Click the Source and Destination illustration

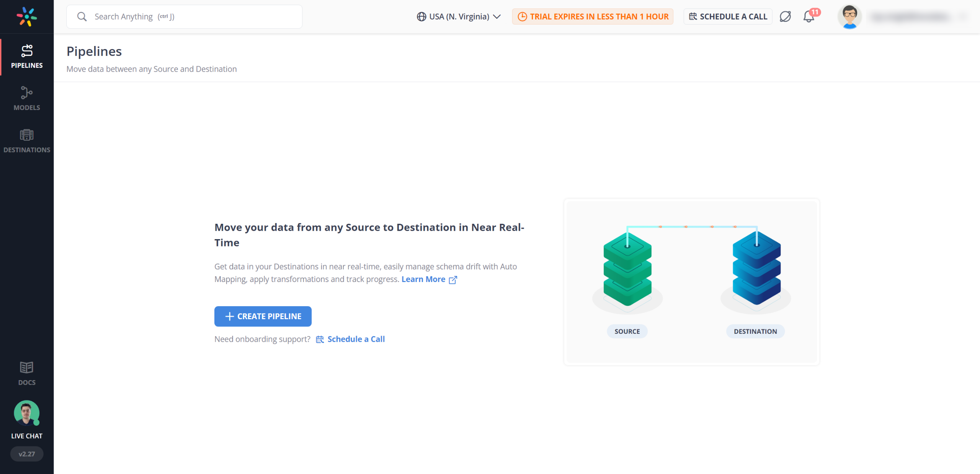click(x=691, y=282)
